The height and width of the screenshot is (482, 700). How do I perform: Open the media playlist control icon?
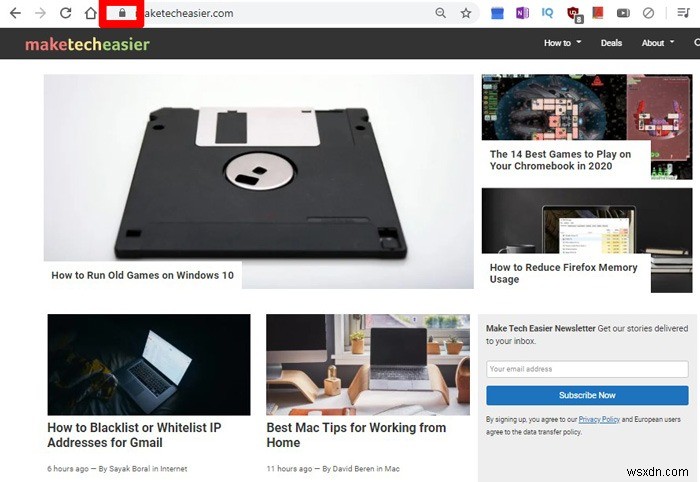(x=683, y=13)
